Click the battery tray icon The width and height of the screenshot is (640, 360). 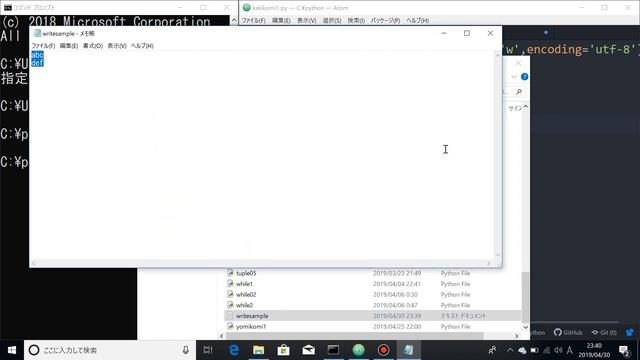534,350
